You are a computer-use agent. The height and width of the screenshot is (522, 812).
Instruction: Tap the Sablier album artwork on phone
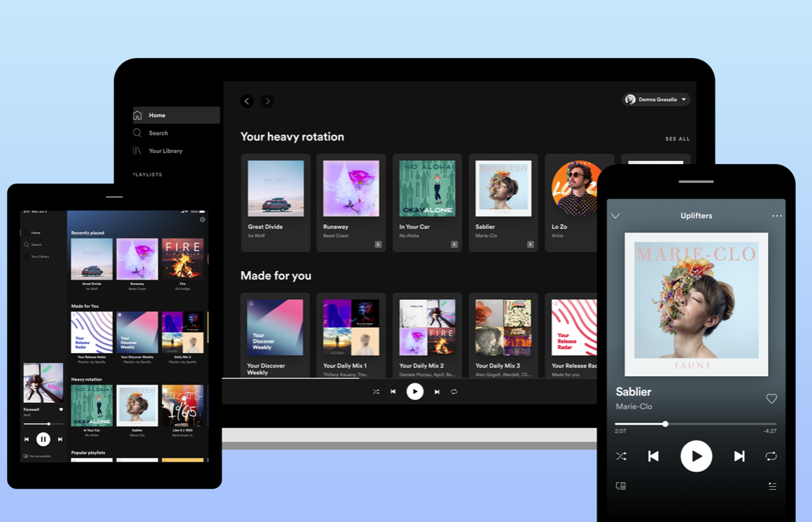coord(696,304)
